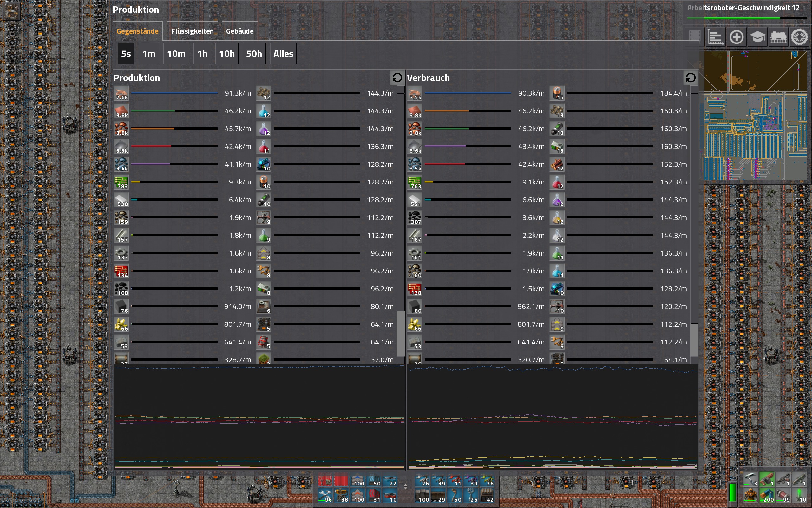This screenshot has width=812, height=508.
Task: Click steel plate icon at 6.4k/m production
Action: tap(121, 200)
